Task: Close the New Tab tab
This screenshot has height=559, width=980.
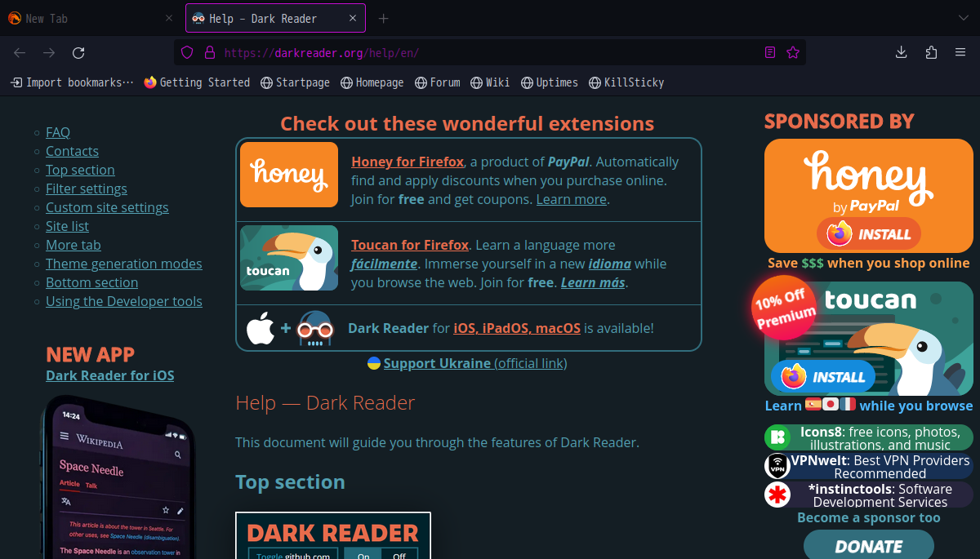Action: pos(169,18)
